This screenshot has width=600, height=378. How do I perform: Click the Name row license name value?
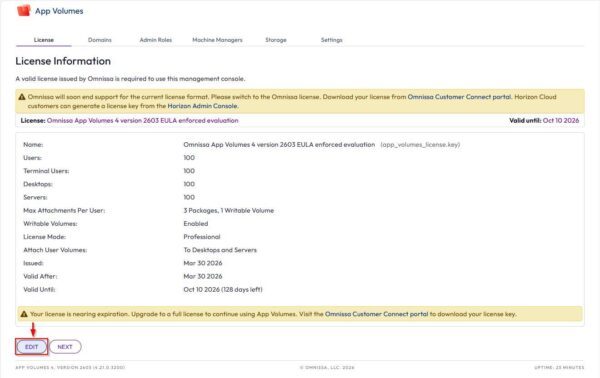(x=279, y=145)
